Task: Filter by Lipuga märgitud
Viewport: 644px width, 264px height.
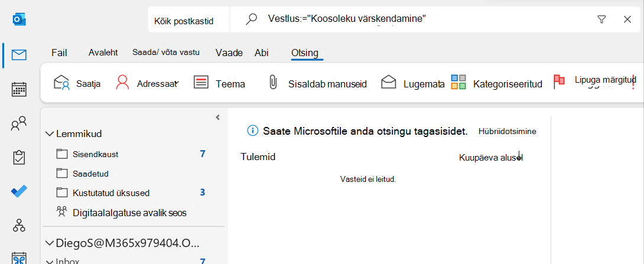Action: 595,82
